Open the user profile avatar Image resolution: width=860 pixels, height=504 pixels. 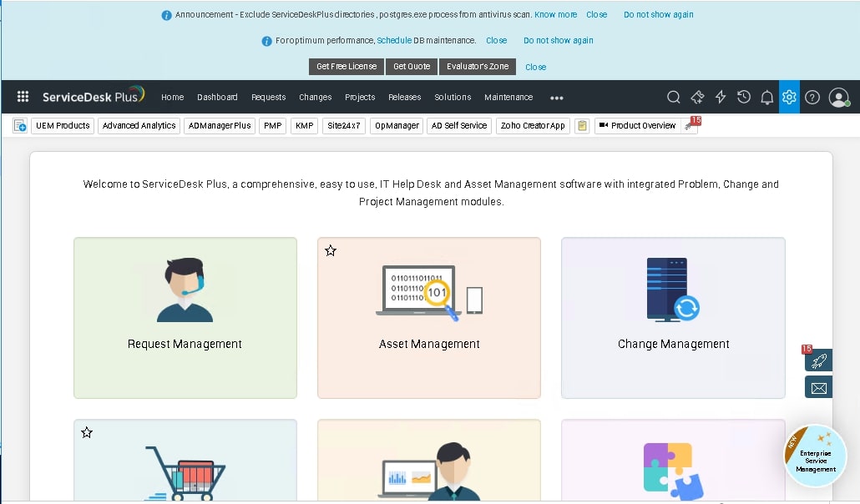838,98
